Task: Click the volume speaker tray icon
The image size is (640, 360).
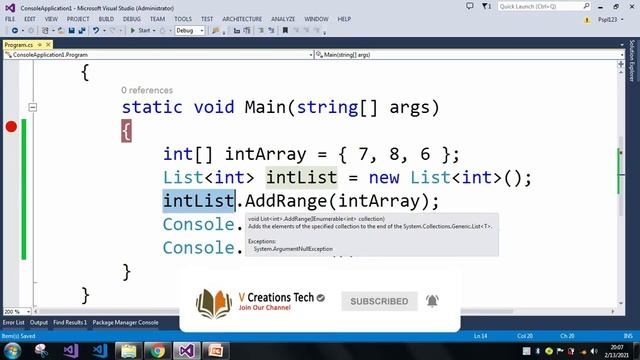Action: [594, 351]
